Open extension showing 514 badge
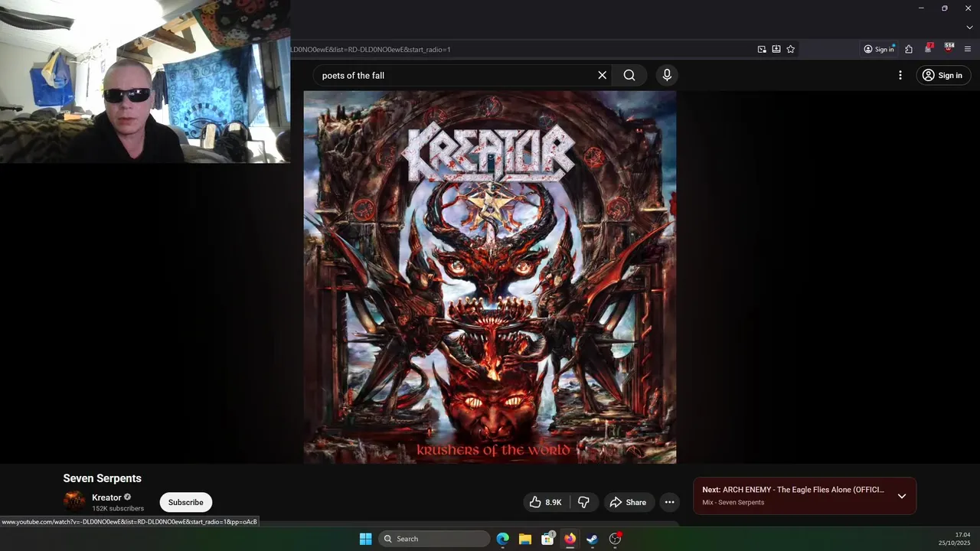 coord(949,48)
